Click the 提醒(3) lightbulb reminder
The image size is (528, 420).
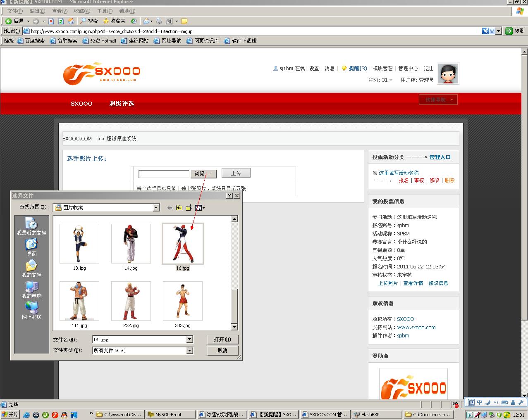click(x=354, y=69)
